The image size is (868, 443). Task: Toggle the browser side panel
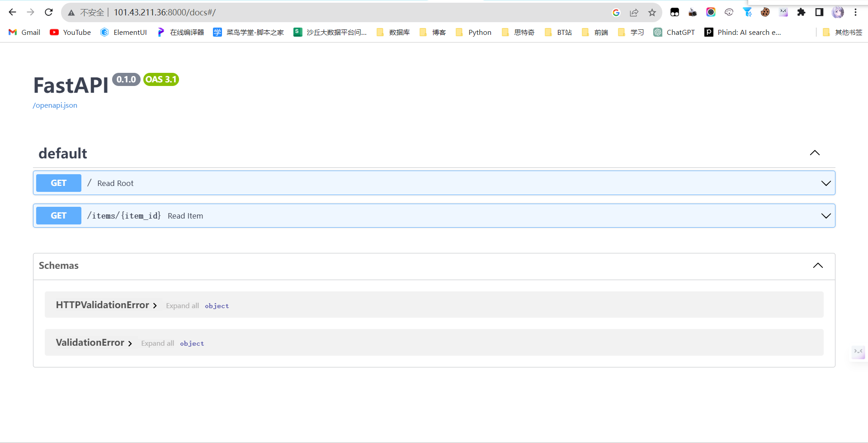coord(819,12)
